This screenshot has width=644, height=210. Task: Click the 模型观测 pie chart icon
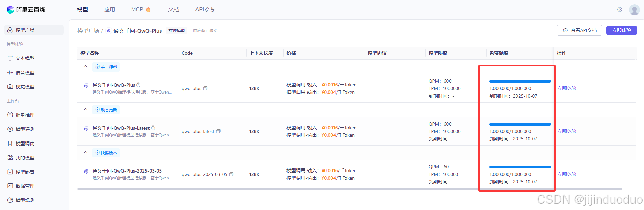point(10,200)
